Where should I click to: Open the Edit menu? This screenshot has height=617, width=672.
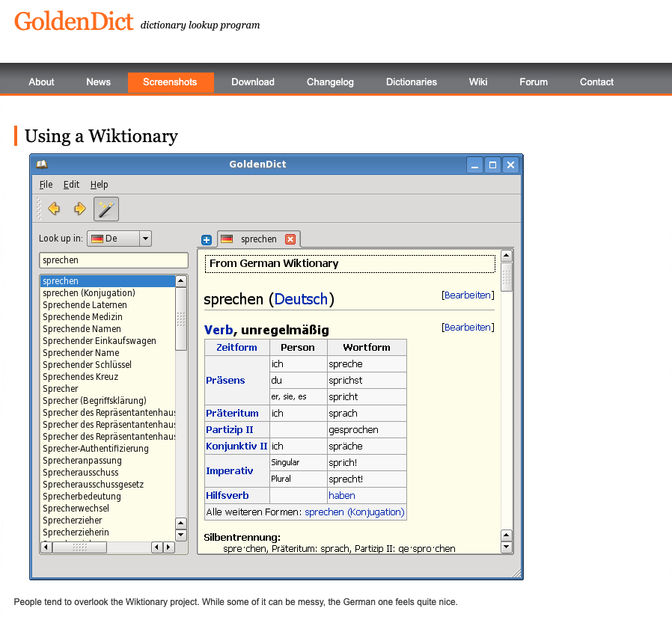tap(71, 185)
